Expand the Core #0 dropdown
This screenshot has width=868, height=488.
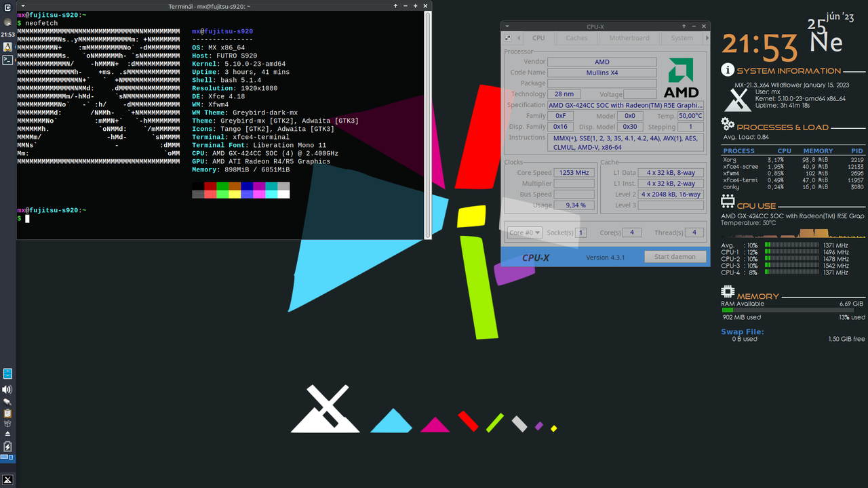pyautogui.click(x=524, y=232)
